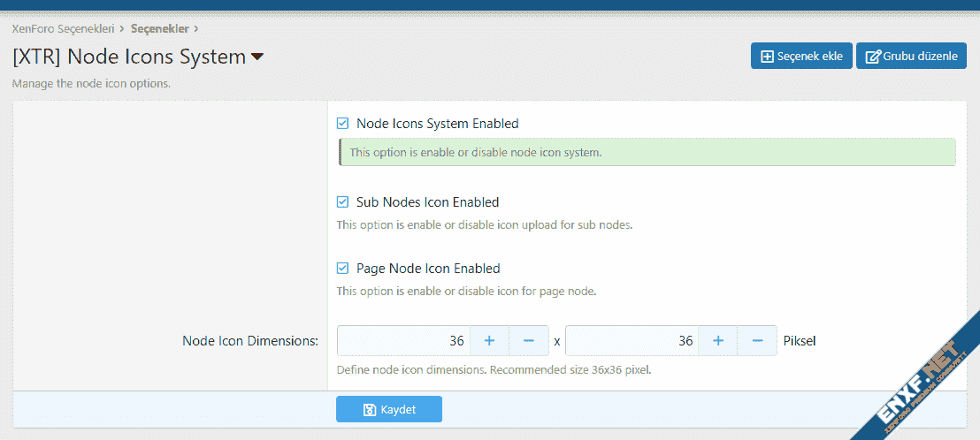The width and height of the screenshot is (980, 440).
Task: Click the node icon width input field
Action: (404, 340)
